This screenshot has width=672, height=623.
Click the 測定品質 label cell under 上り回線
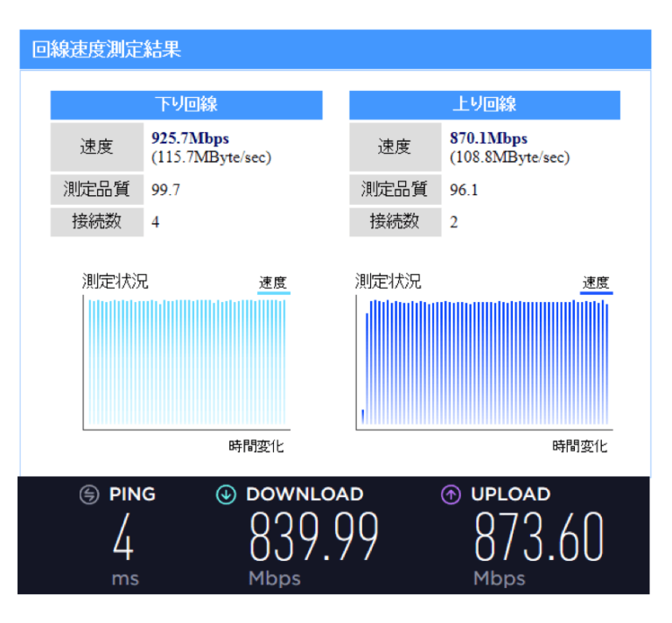[x=395, y=189]
